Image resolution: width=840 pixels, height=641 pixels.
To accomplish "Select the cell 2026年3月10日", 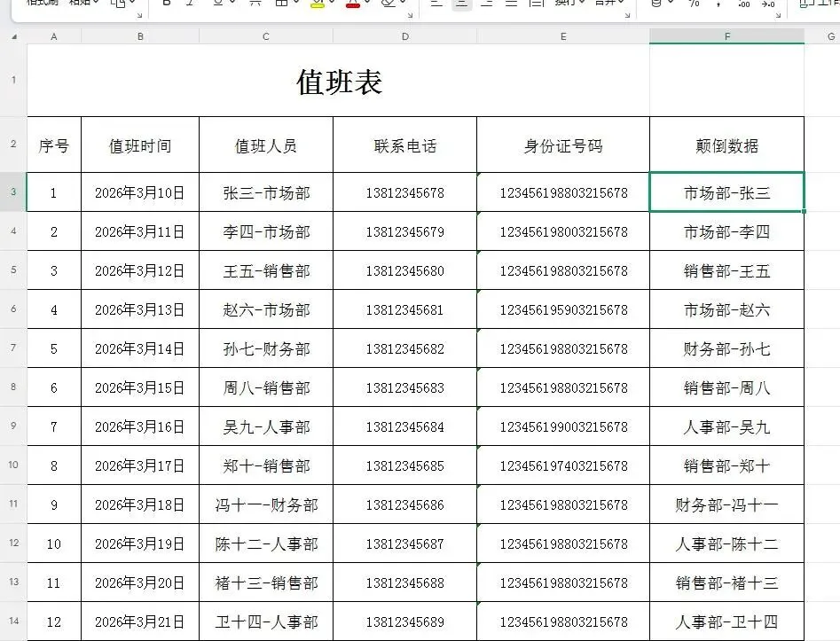I will click(x=140, y=192).
